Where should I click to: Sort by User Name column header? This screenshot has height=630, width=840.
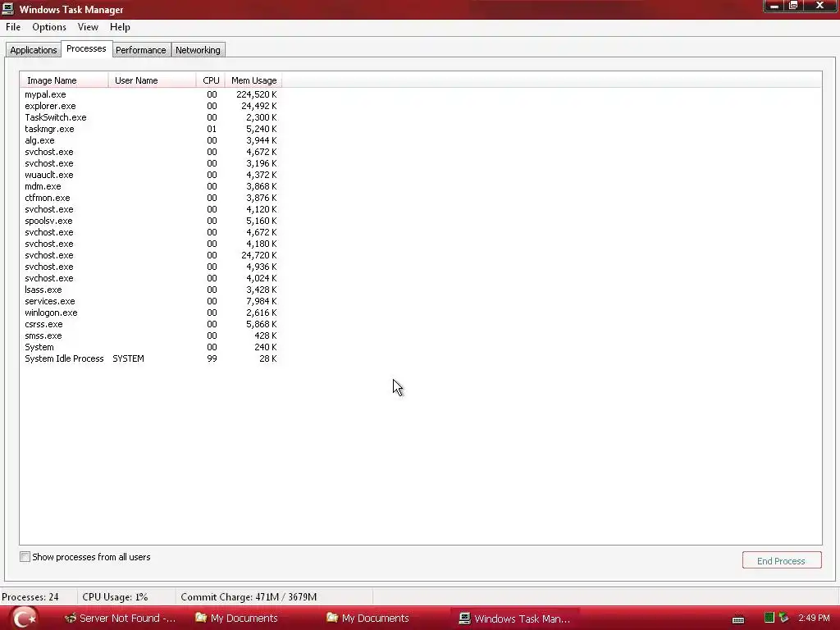[x=152, y=80]
